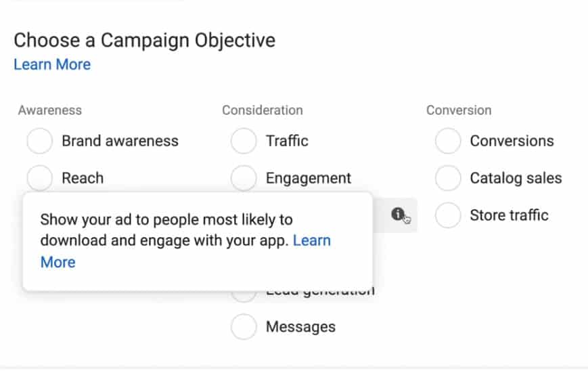Select the Brand awareness radio button

pos(40,141)
